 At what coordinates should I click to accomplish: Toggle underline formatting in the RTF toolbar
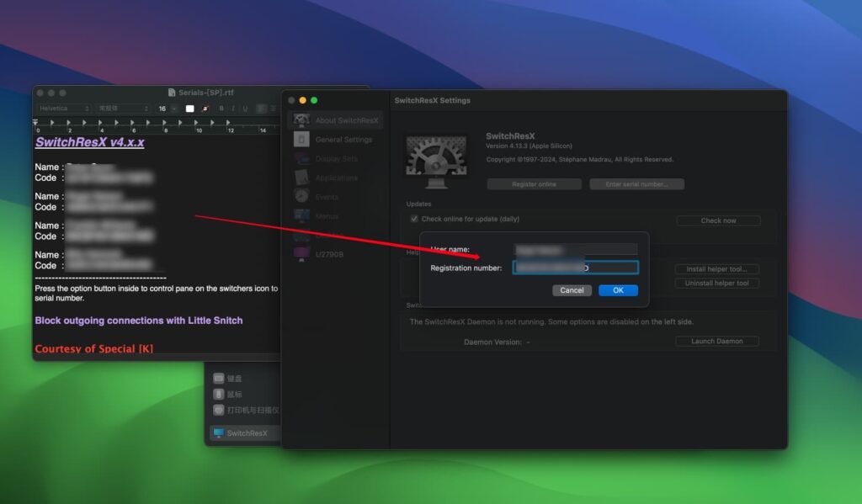click(243, 109)
